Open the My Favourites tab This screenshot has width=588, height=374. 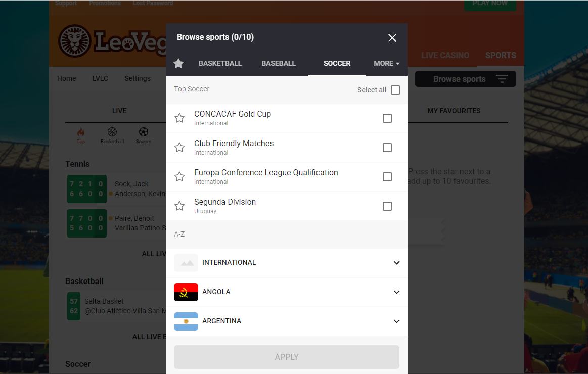click(x=454, y=111)
